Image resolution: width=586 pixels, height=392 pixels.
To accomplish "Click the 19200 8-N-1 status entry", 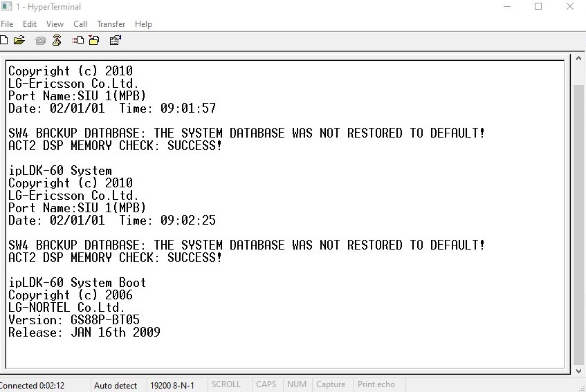I will click(x=172, y=385).
